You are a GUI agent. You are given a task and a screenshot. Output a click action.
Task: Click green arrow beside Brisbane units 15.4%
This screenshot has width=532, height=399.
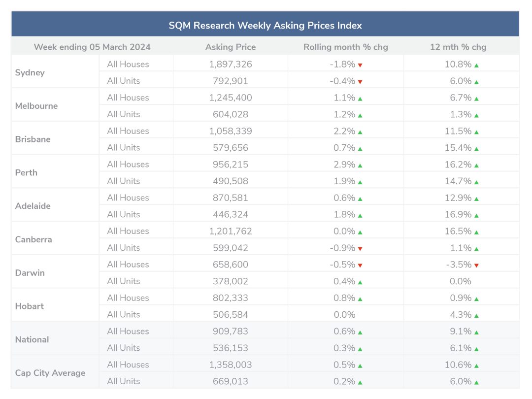(476, 149)
